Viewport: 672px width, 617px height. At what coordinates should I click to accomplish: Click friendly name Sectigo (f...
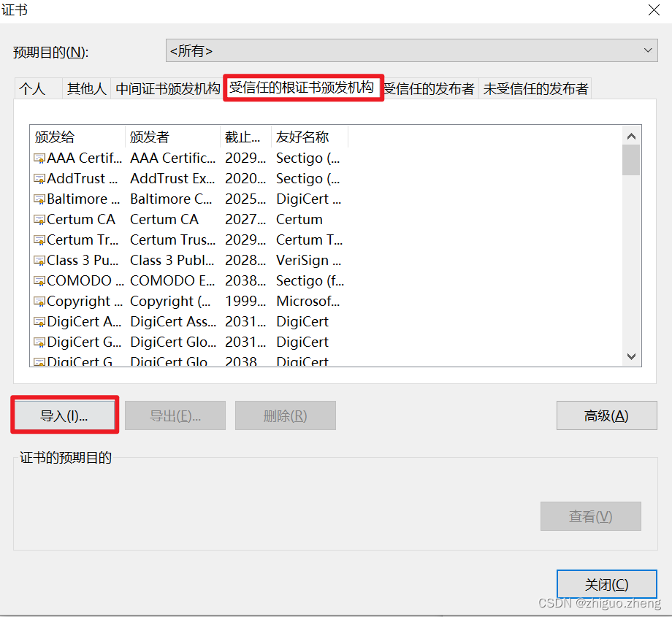[x=310, y=280]
